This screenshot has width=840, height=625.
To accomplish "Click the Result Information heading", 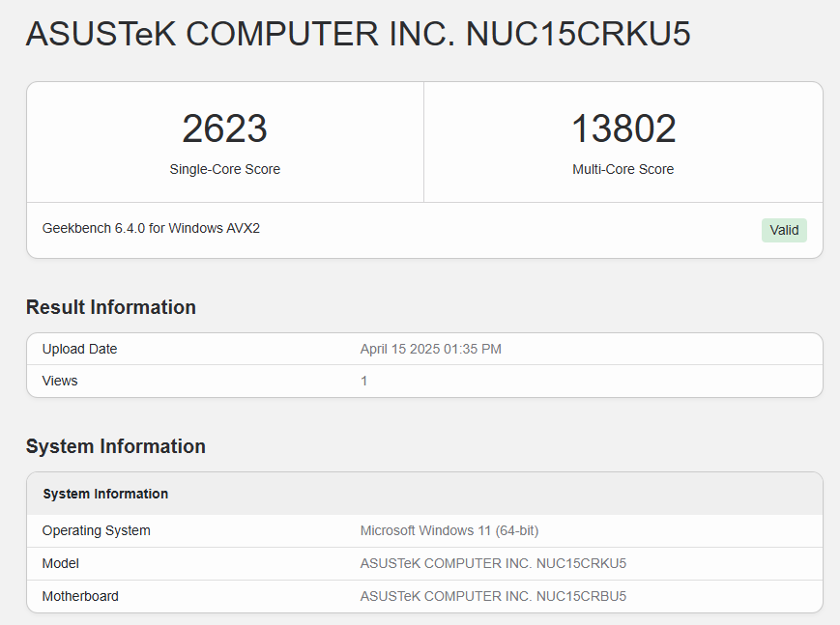I will click(110, 307).
